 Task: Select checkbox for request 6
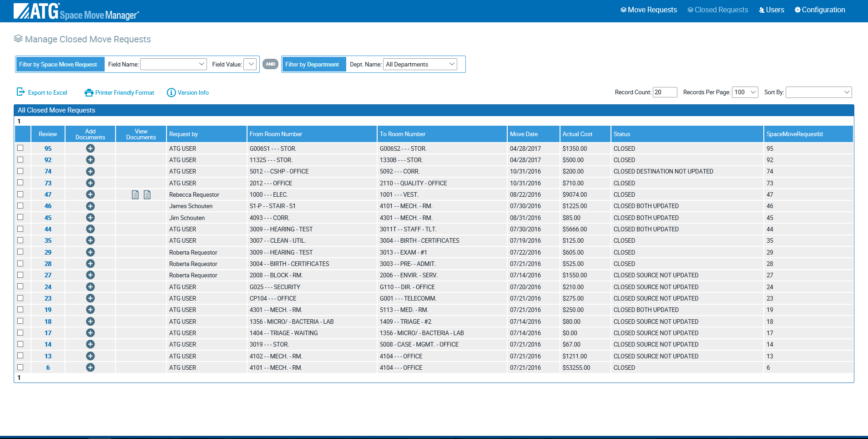[20, 367]
